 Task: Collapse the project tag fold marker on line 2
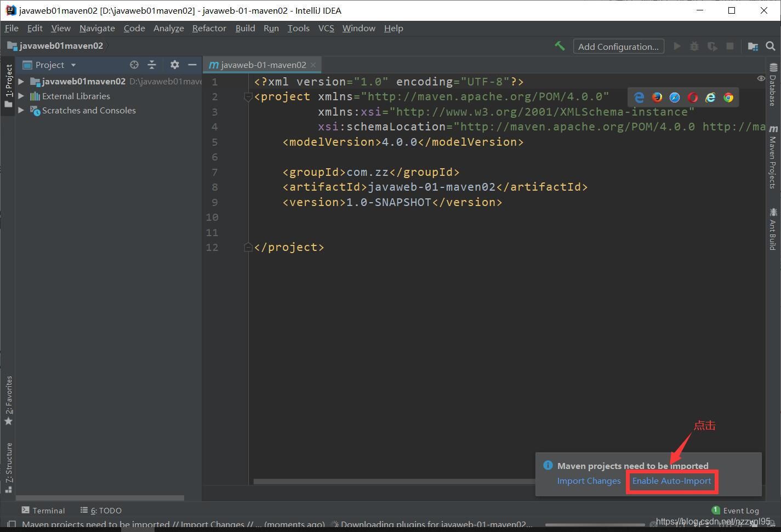248,97
